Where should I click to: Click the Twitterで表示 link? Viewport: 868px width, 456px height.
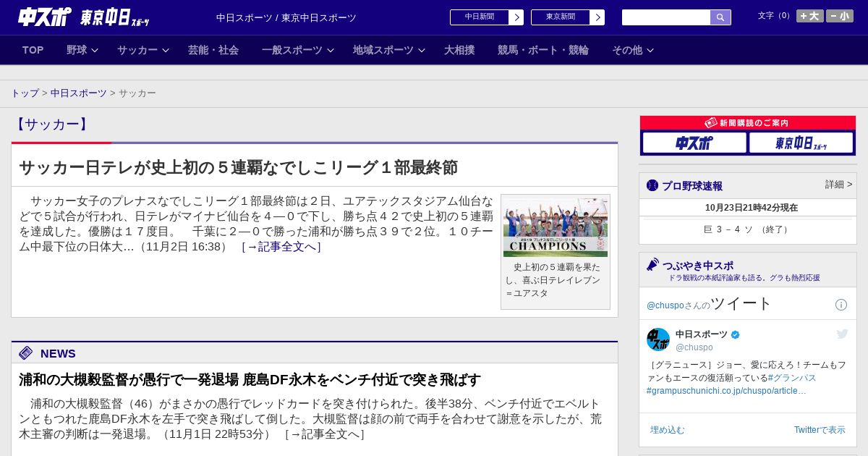pyautogui.click(x=820, y=430)
